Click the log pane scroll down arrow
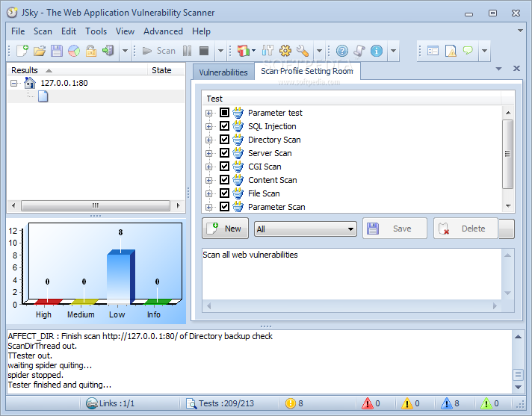532x416 pixels. [x=518, y=387]
